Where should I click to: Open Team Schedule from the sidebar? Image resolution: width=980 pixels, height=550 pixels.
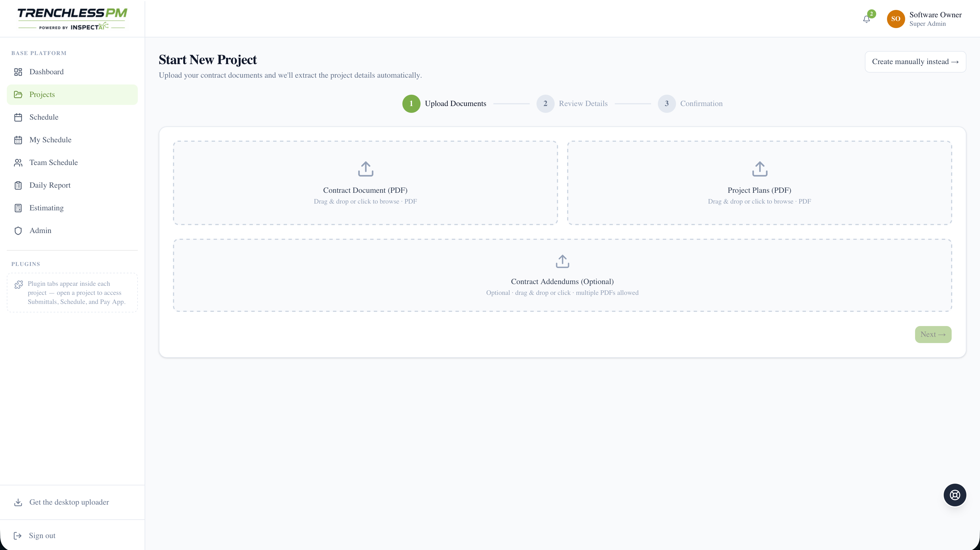click(x=72, y=162)
